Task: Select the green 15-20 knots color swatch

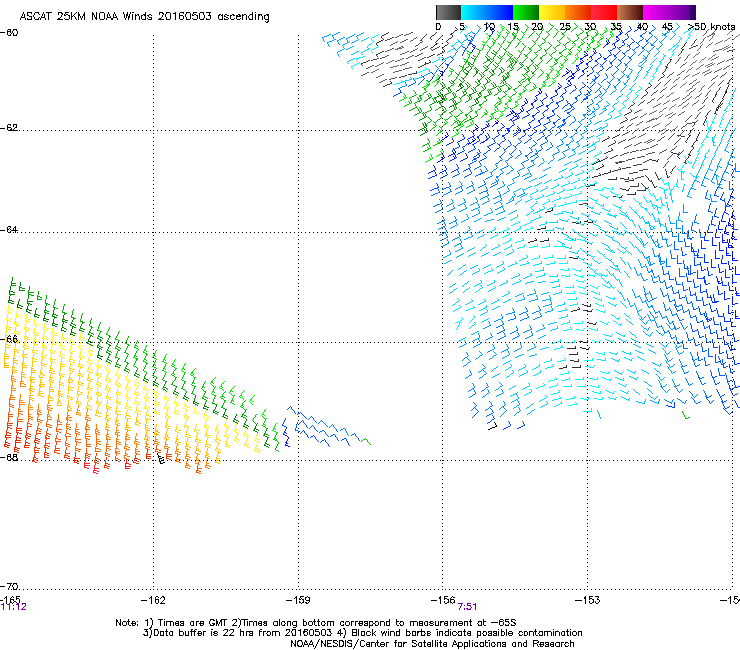Action: [526, 12]
